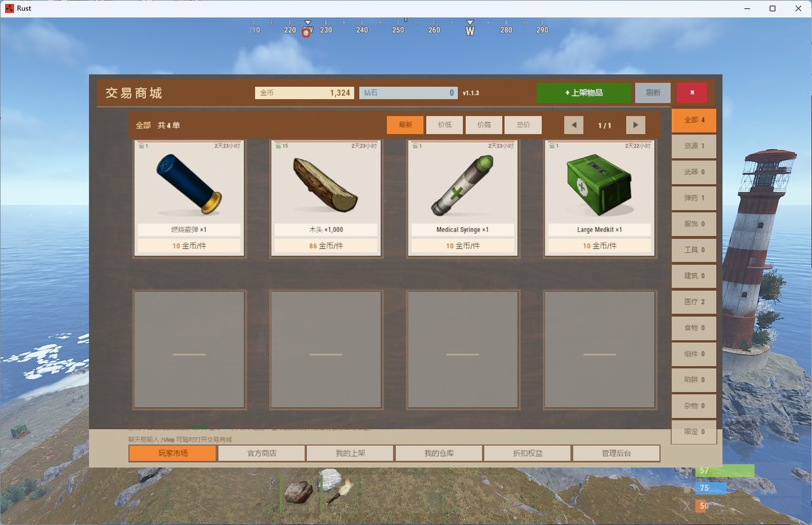
Task: Click the wood log item image
Action: pos(325,185)
